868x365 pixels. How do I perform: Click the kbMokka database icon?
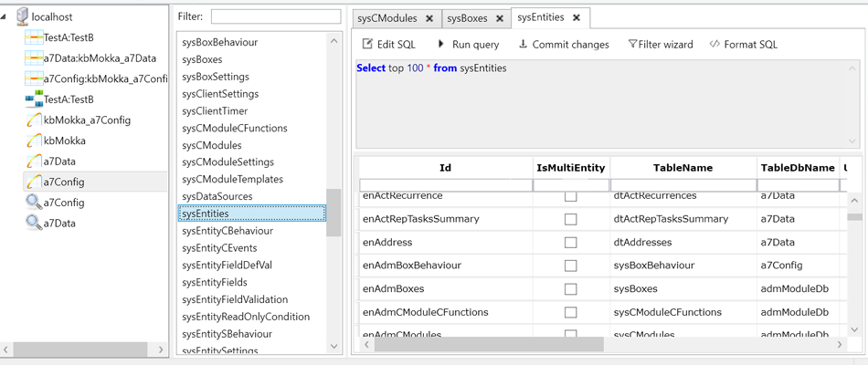34,141
